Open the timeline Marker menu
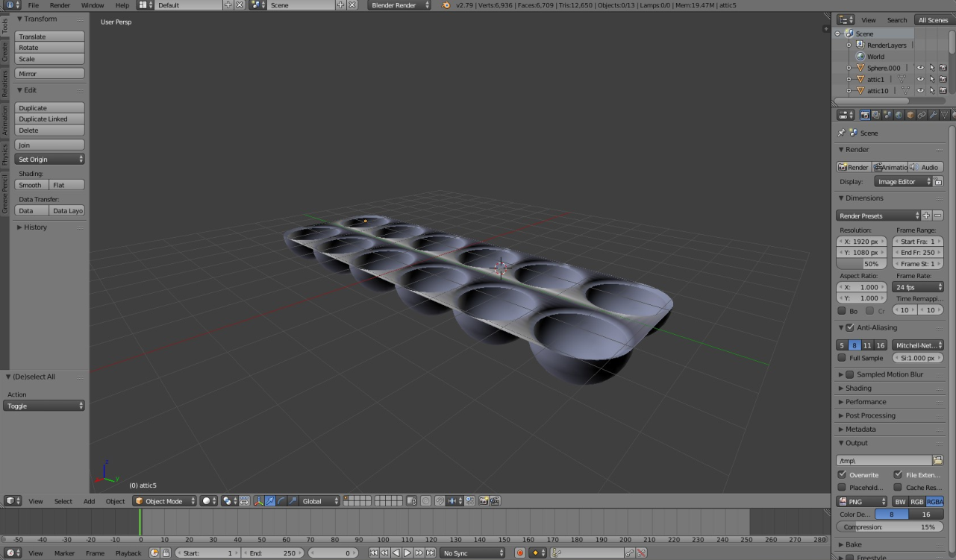956x560 pixels. [64, 553]
